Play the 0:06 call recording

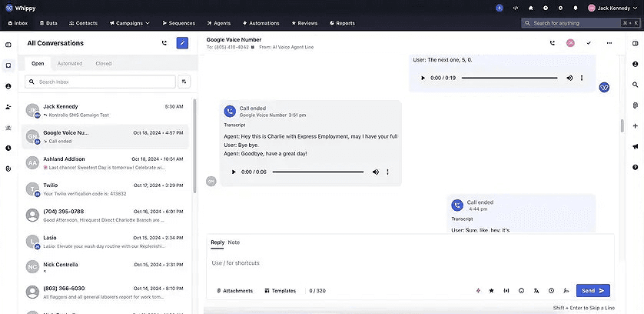[234, 172]
